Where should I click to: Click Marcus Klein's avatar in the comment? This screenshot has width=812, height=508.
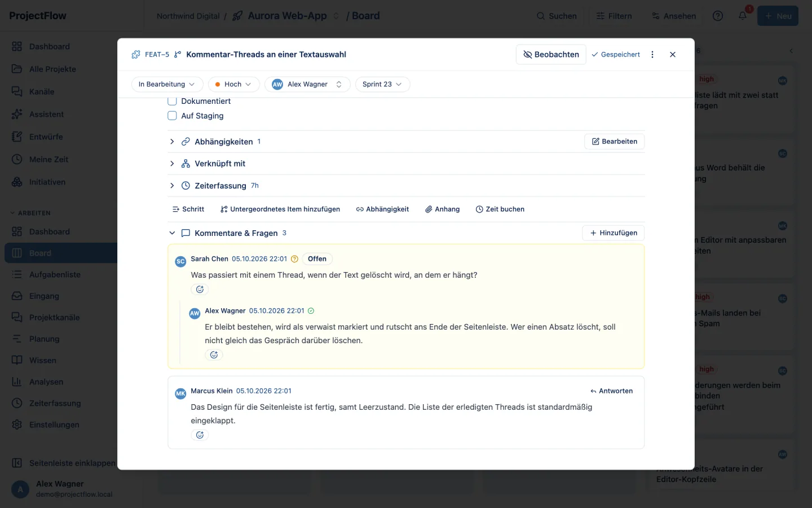tap(180, 393)
